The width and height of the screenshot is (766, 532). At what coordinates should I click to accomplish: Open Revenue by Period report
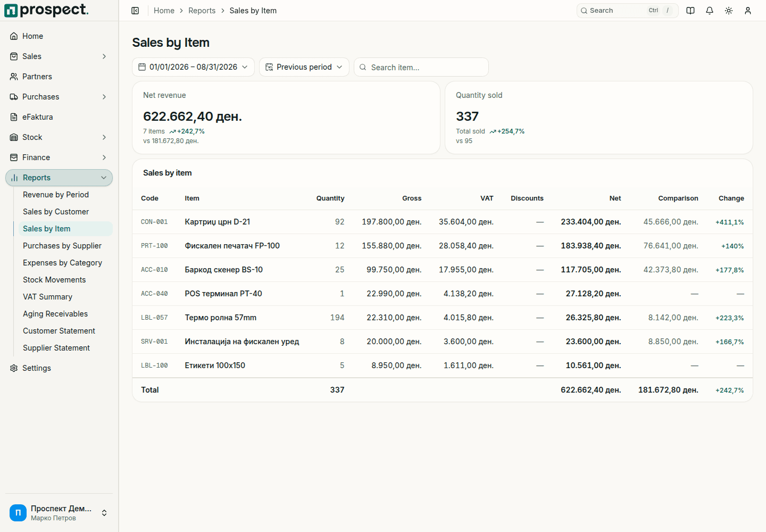point(56,195)
